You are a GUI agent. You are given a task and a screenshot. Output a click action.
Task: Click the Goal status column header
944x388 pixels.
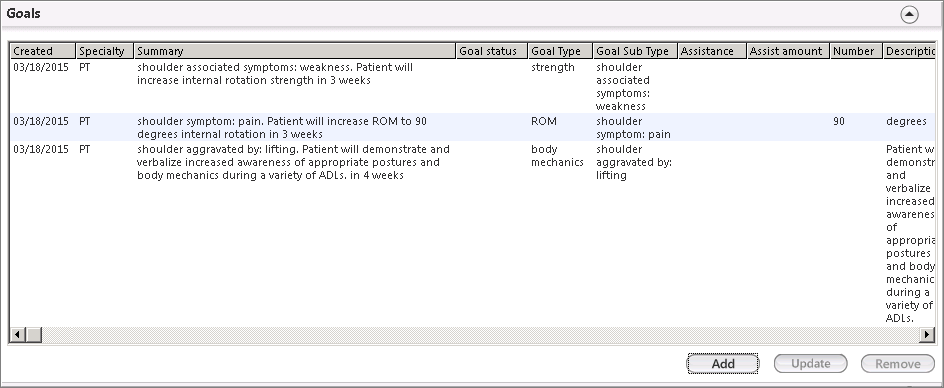(x=492, y=51)
